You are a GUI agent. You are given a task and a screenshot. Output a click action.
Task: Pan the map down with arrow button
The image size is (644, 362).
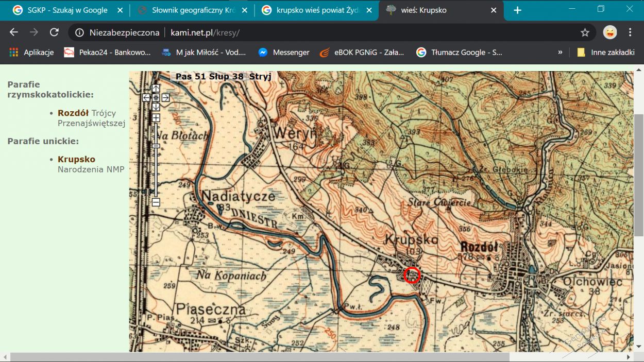coord(156,107)
